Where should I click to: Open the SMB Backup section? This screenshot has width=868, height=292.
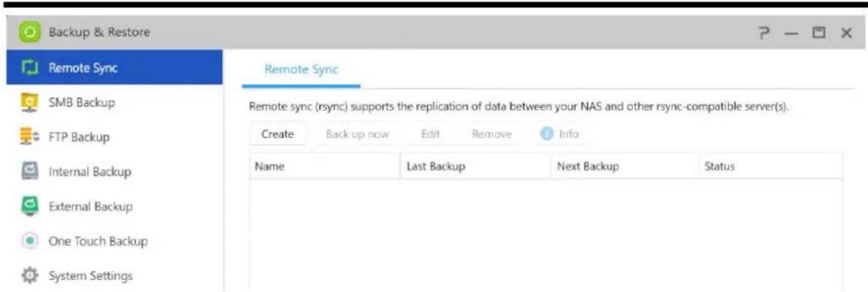pos(81,103)
